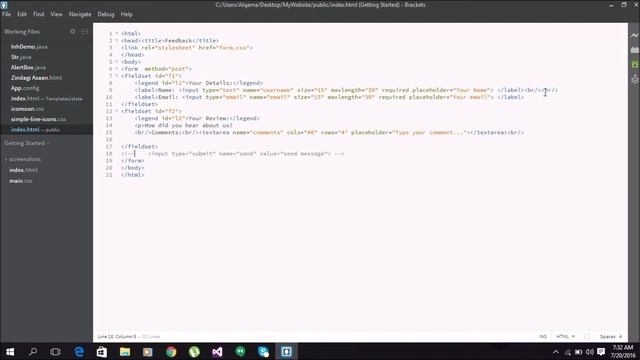Open Zindagi Asaan.html working file
Viewport: 640px width, 360px height.
pos(36,78)
